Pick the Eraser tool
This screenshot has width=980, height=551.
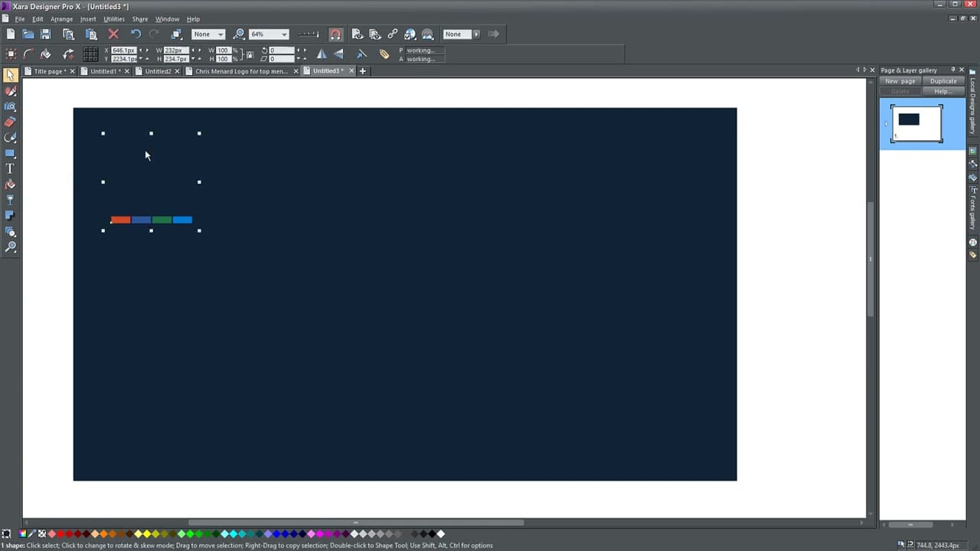[11, 123]
